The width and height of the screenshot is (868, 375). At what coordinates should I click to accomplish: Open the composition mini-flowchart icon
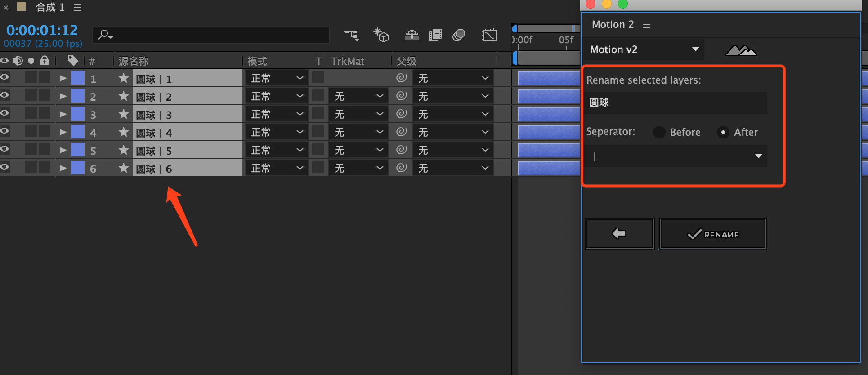tap(351, 35)
